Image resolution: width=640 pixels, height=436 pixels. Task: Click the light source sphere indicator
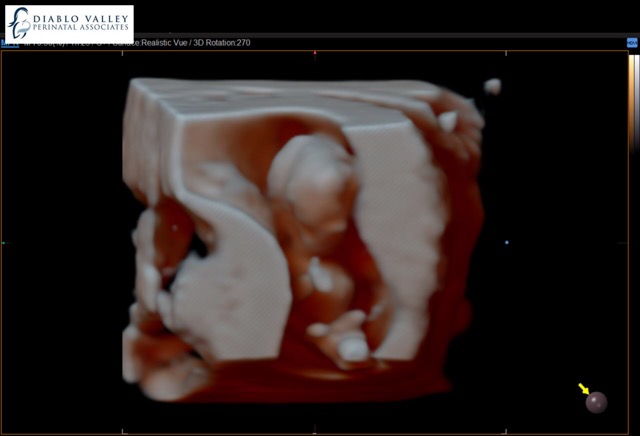click(x=596, y=402)
